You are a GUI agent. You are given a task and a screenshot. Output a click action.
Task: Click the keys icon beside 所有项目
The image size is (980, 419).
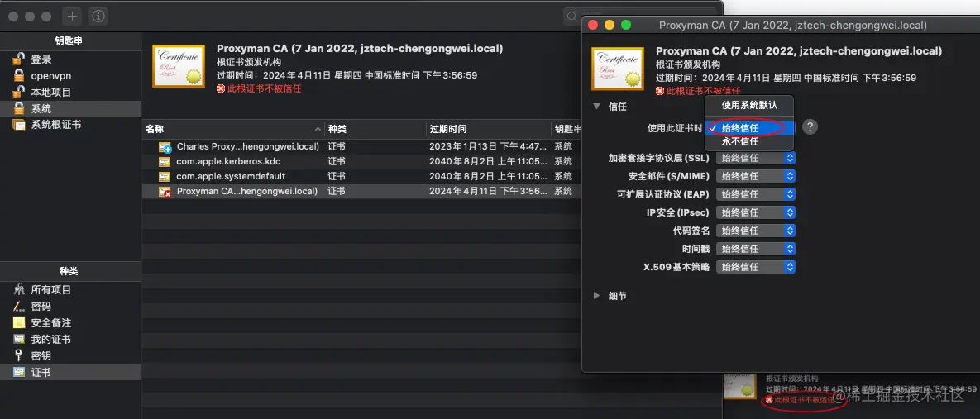[19, 290]
